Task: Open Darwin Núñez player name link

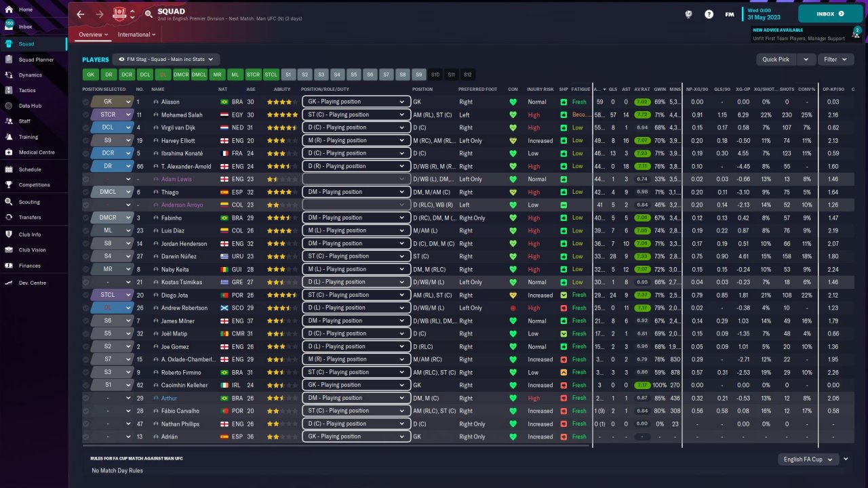Action: 180,256
